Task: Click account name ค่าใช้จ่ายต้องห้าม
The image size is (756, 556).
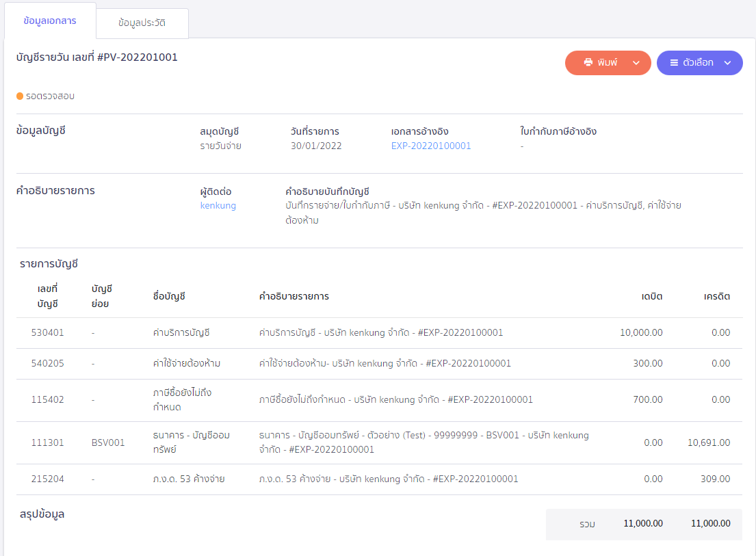Action: [x=187, y=363]
